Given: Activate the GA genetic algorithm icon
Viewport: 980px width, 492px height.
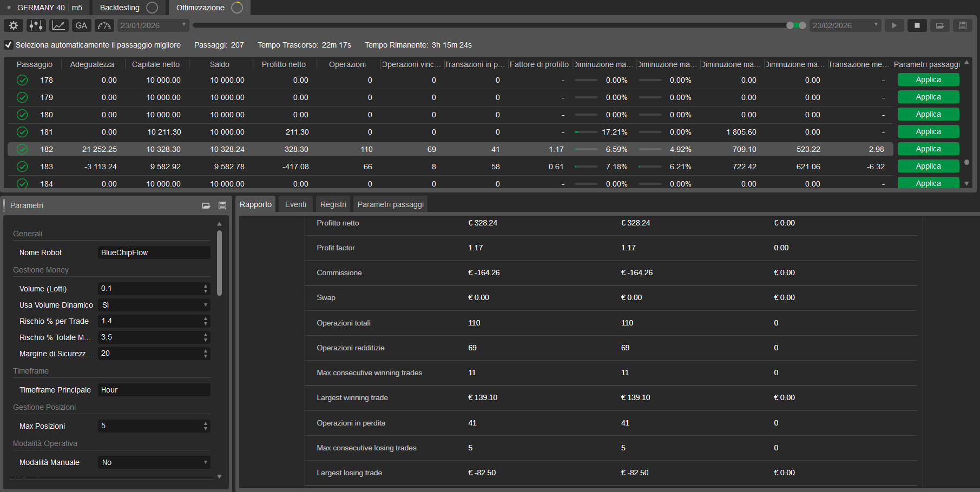Looking at the screenshot, I should pyautogui.click(x=81, y=25).
